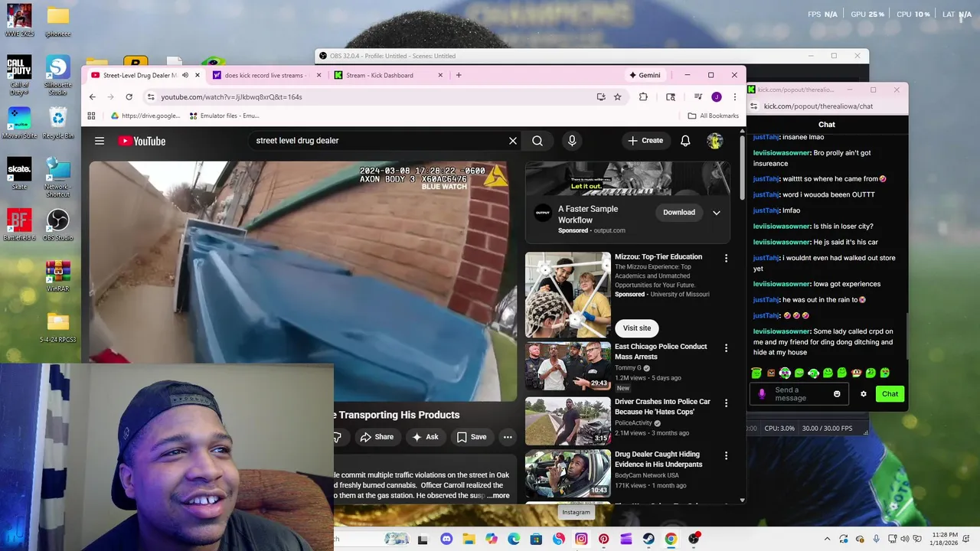The width and height of the screenshot is (980, 551).
Task: Run YouTube search with magnifier button
Action: [537, 141]
